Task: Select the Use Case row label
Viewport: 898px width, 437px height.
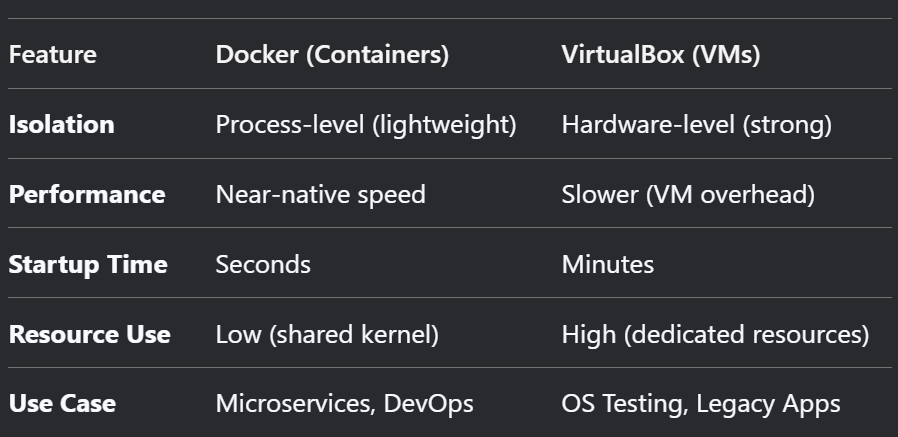Action: point(62,404)
